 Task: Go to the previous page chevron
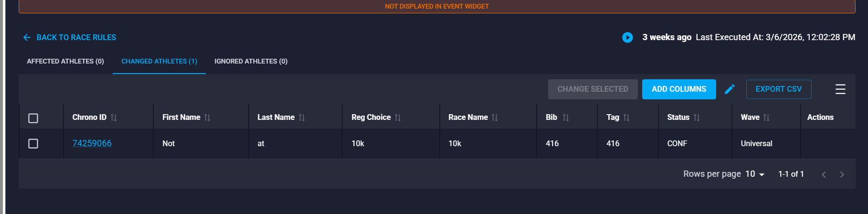[824, 174]
